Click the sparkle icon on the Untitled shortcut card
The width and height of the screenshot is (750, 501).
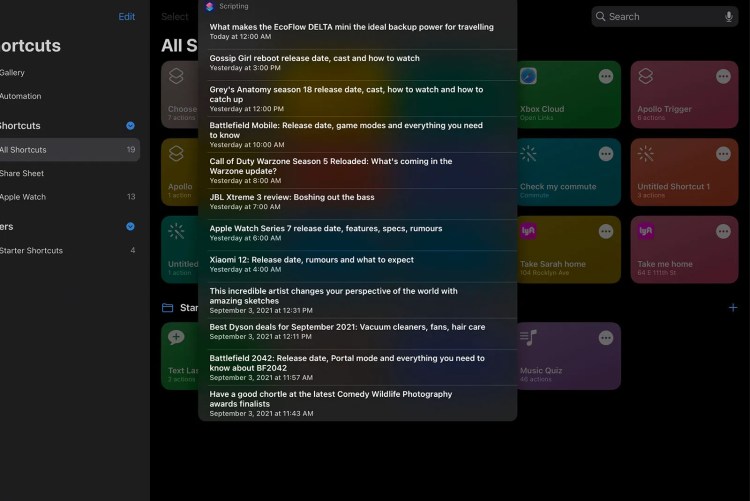click(176, 231)
